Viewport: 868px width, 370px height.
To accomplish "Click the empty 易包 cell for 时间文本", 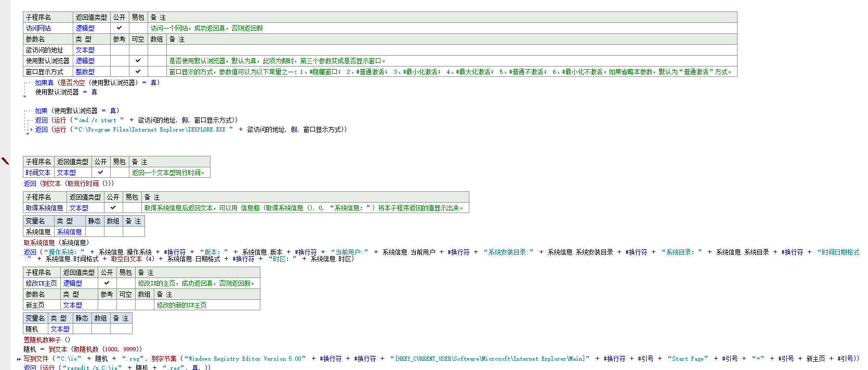I will (120, 173).
